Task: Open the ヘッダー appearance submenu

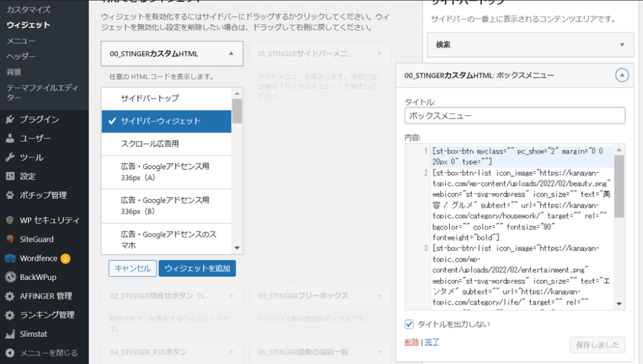Action: coord(21,56)
